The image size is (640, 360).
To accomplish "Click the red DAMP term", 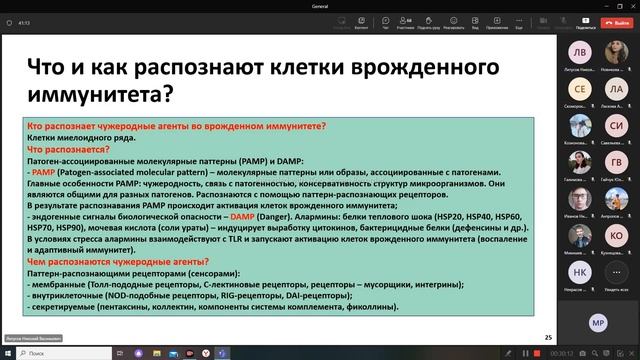I will pos(242,216).
